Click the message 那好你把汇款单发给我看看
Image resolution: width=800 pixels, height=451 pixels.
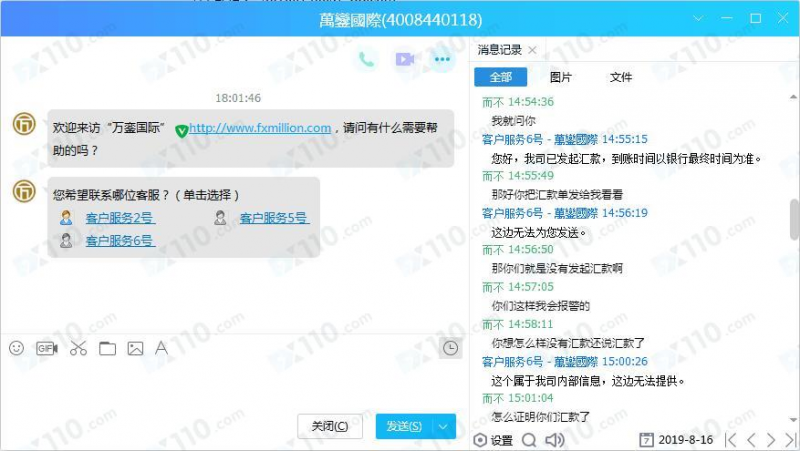pyautogui.click(x=557, y=194)
